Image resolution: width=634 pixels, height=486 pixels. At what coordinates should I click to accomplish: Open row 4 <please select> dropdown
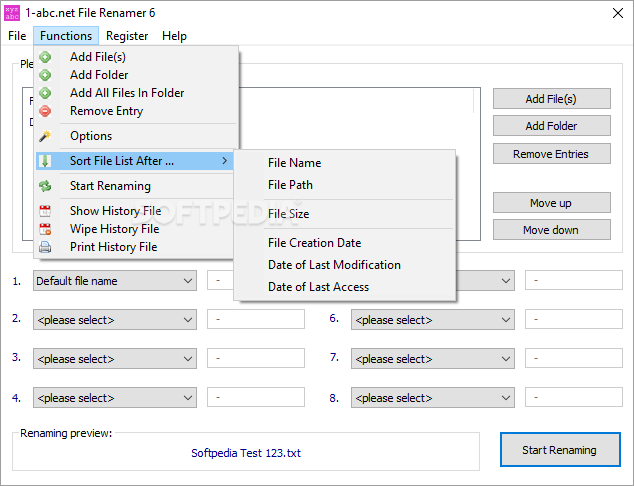115,398
